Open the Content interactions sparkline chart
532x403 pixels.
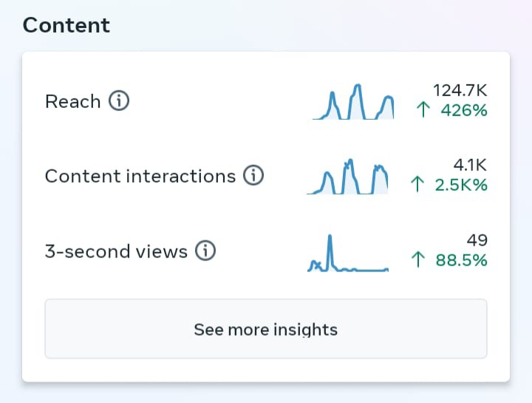(x=347, y=177)
